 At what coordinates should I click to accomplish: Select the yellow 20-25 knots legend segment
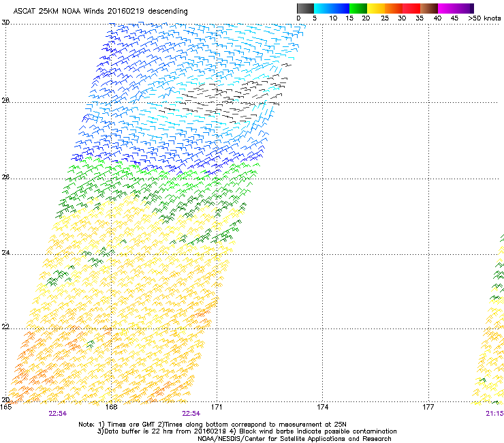tap(376, 8)
